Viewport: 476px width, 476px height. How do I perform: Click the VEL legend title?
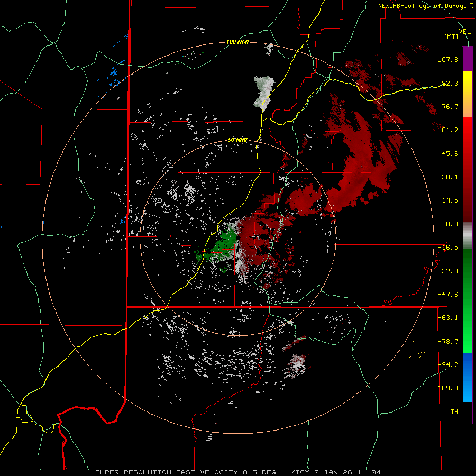click(464, 32)
